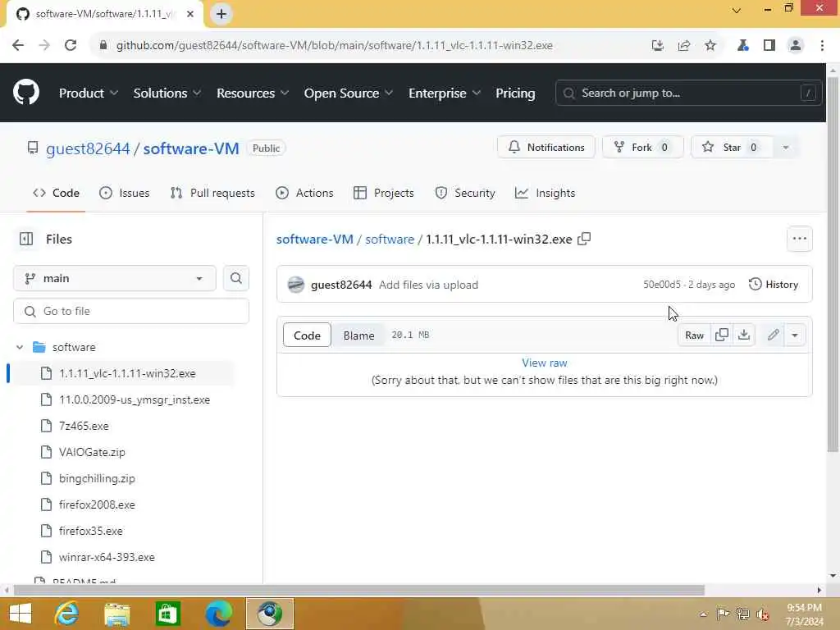Open the Pull requests tab

click(x=212, y=193)
